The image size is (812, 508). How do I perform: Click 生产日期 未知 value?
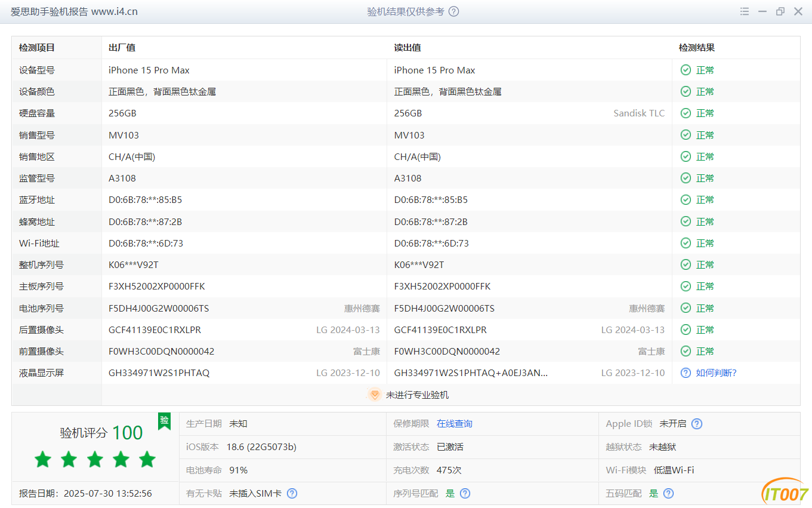point(238,424)
